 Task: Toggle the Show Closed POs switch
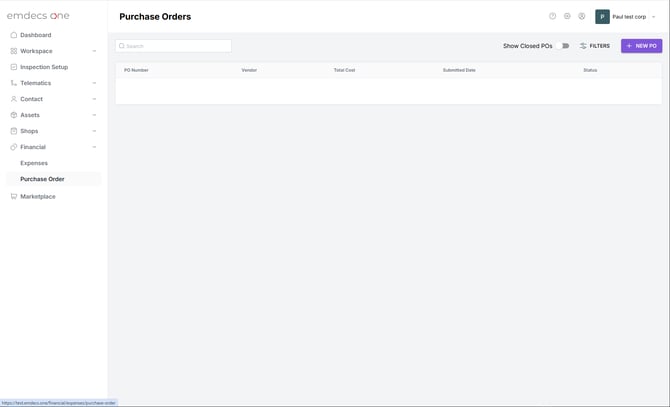564,46
